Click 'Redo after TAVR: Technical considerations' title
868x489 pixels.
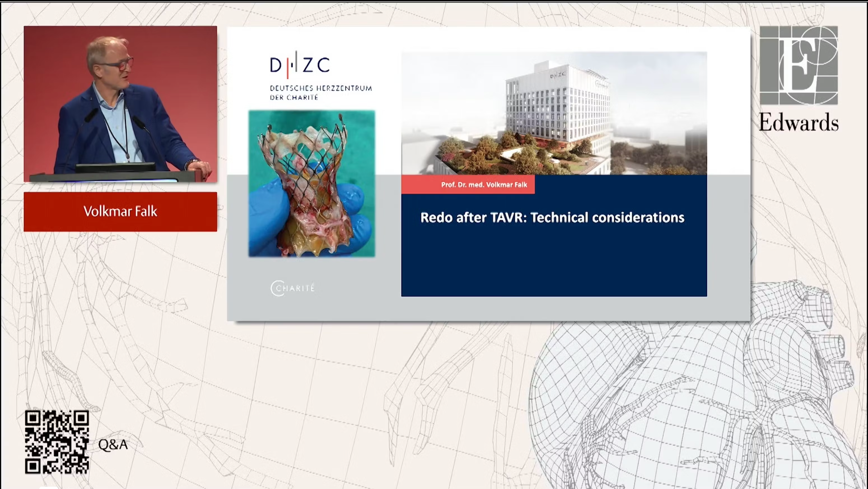552,217
